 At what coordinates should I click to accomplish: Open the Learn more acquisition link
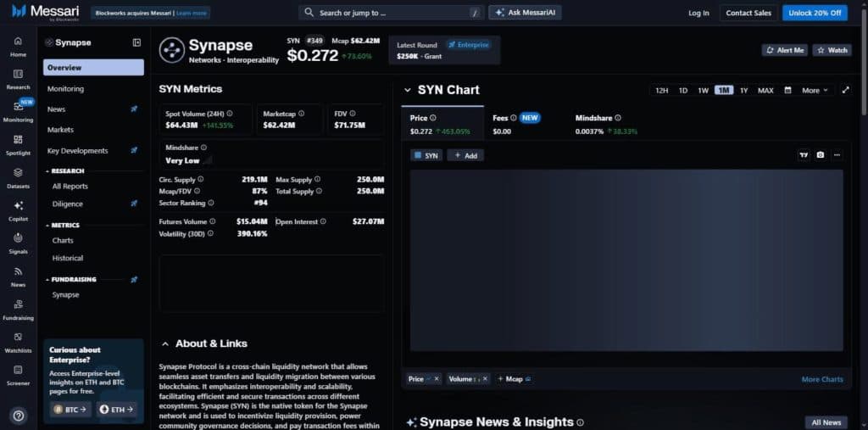191,12
